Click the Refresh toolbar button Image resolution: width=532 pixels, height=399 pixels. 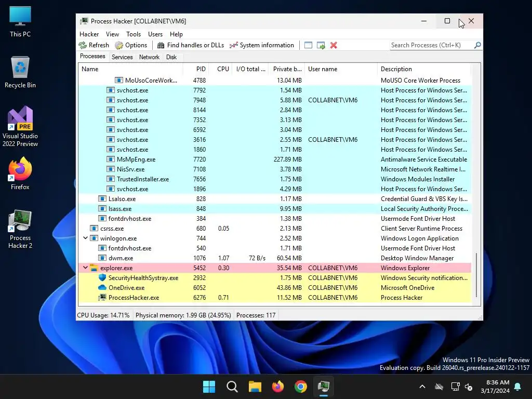[x=94, y=45]
